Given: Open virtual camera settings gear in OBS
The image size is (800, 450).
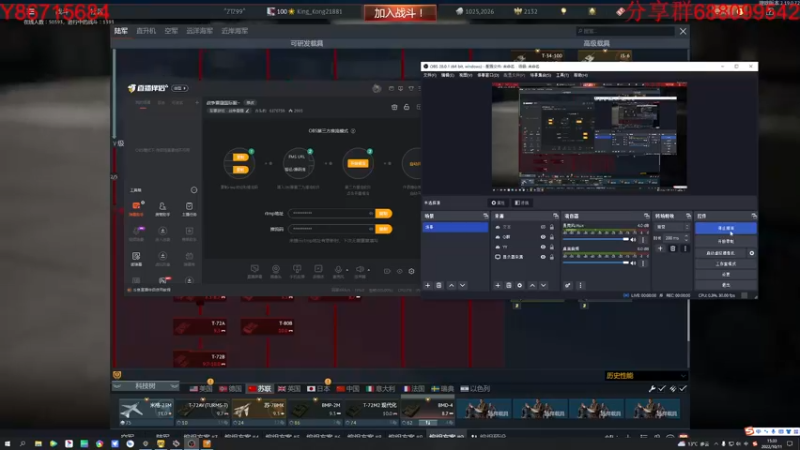Looking at the screenshot, I should coord(752,253).
